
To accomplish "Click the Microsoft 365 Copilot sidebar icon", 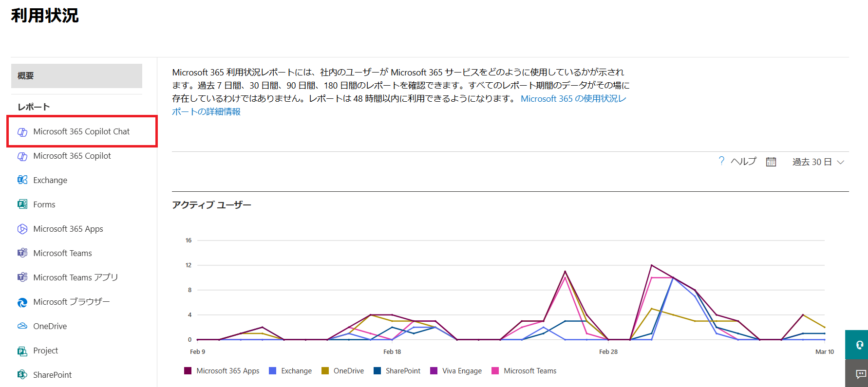I will click(22, 156).
